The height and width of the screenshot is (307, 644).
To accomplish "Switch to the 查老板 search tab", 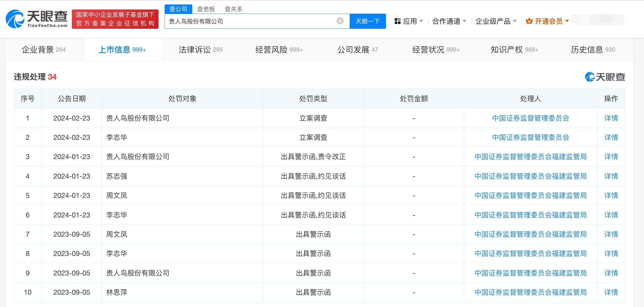I will 206,9.
